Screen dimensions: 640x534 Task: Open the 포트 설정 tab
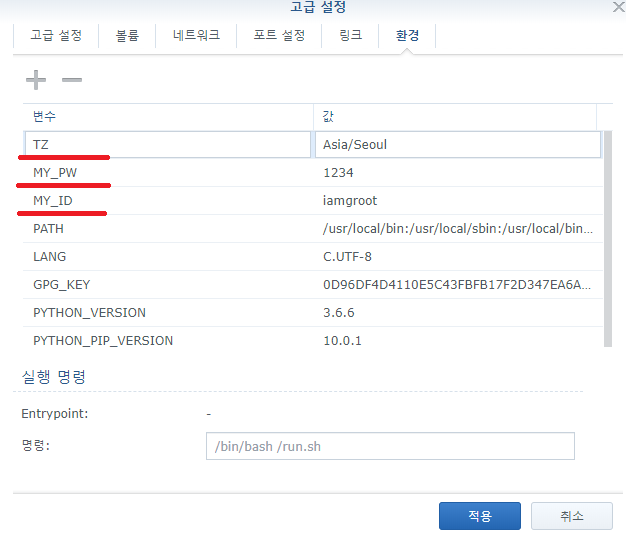click(x=279, y=36)
